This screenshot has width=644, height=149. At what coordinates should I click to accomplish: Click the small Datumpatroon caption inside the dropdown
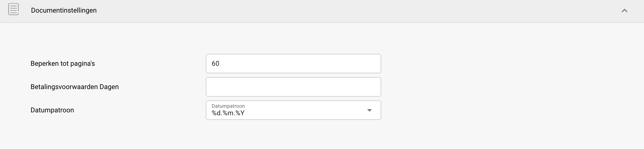click(x=228, y=106)
